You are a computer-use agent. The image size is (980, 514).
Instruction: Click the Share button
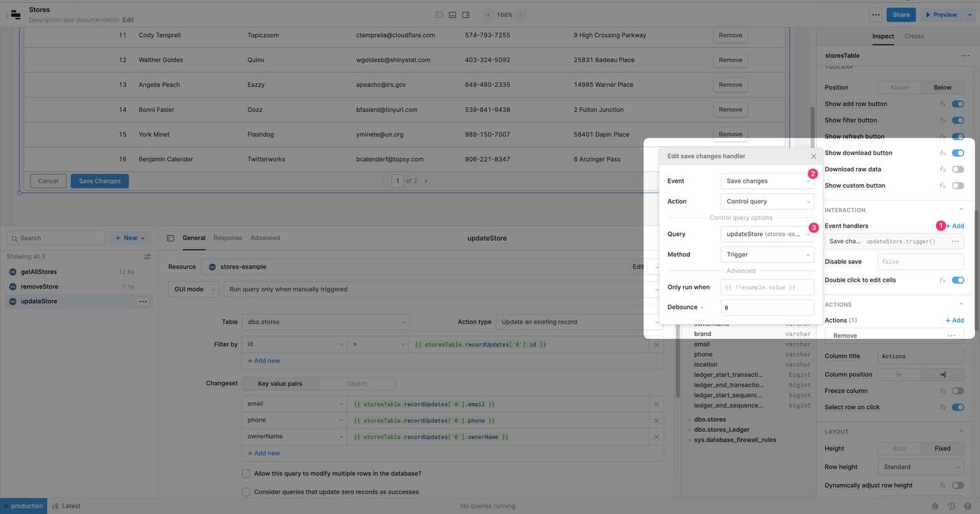click(900, 15)
